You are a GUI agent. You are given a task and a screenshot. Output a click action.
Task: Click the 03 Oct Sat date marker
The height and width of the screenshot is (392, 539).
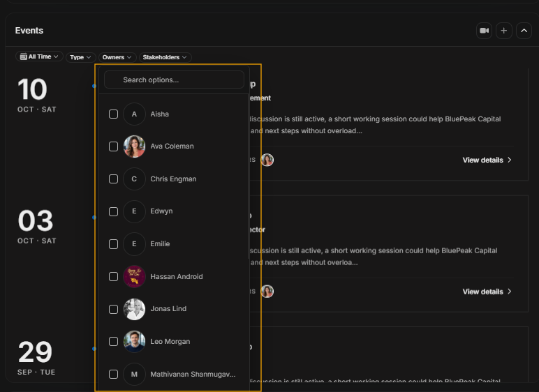coord(36,227)
